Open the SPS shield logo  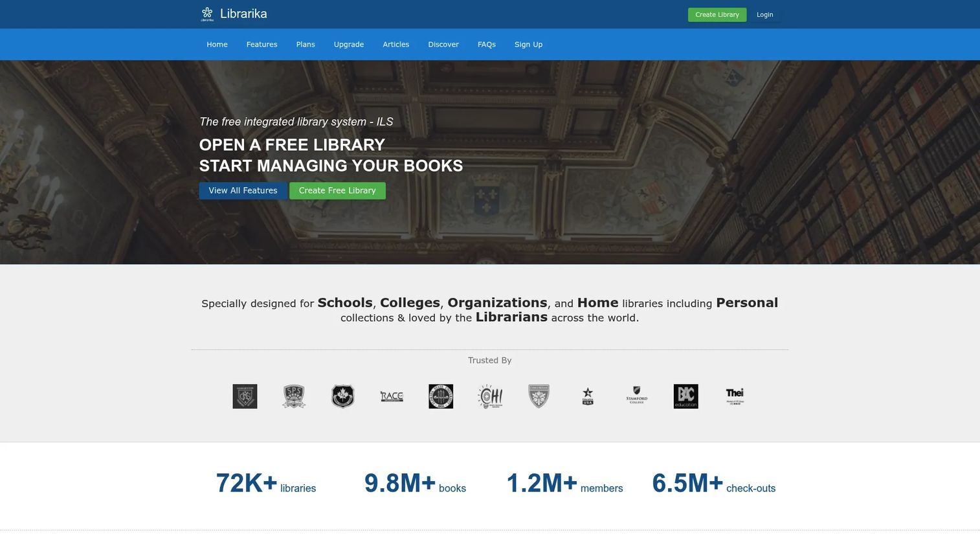point(294,396)
